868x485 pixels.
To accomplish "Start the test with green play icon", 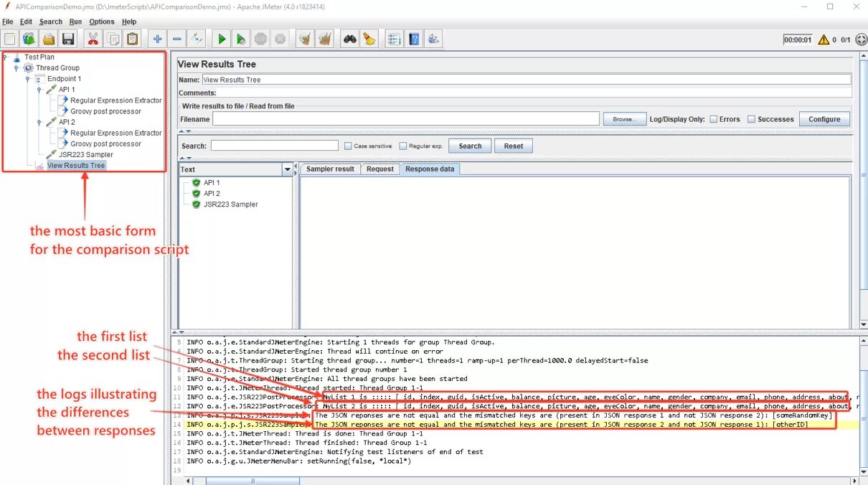I will [222, 39].
